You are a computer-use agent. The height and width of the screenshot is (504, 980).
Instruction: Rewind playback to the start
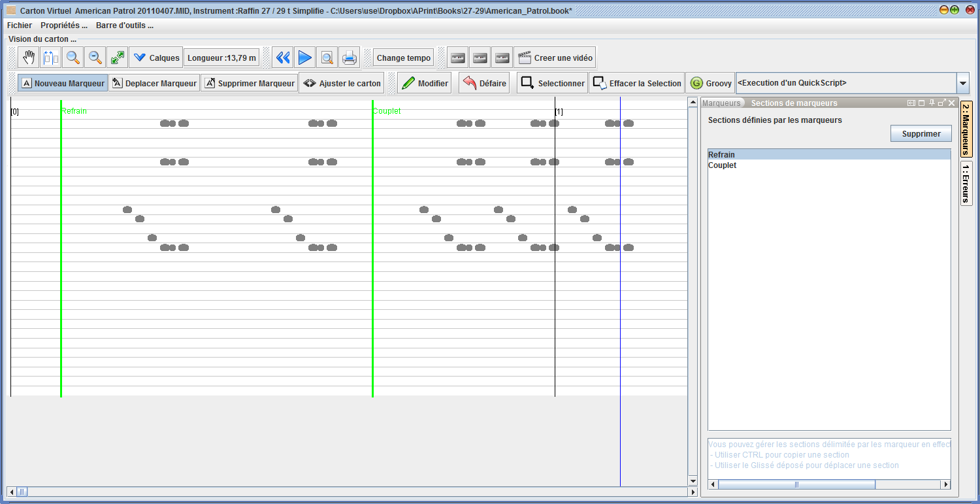coord(282,58)
